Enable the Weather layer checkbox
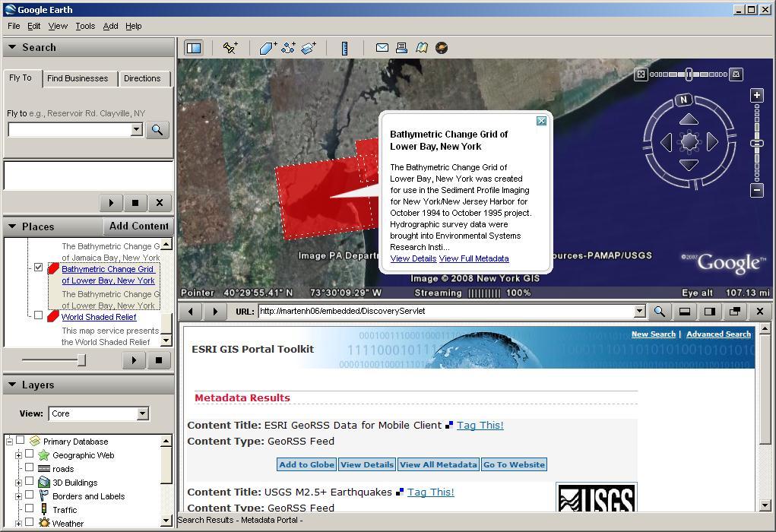Image resolution: width=776 pixels, height=532 pixels. pos(29,521)
